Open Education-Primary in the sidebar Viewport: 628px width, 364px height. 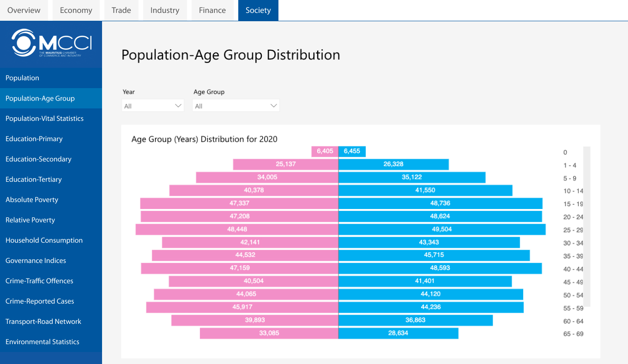point(34,139)
